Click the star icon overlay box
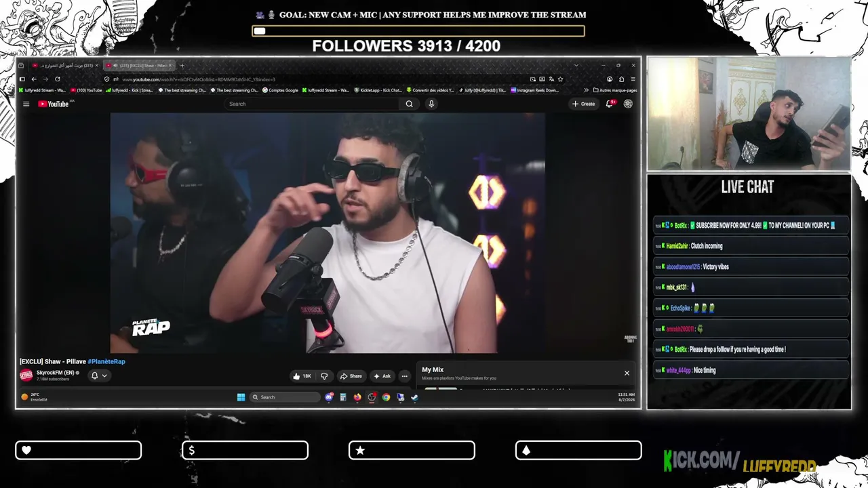 [x=412, y=450]
